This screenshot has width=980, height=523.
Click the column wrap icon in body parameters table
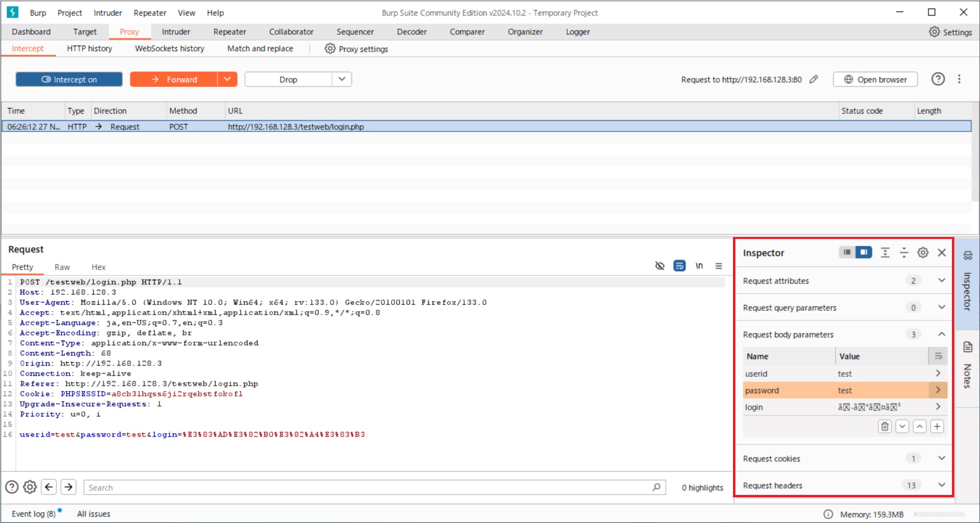pos(938,356)
